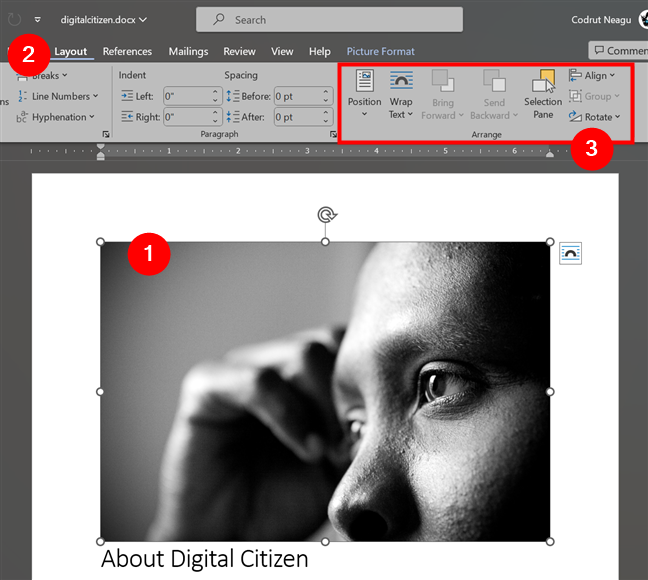Open the Selection Pane
This screenshot has height=580, width=648.
click(x=543, y=94)
